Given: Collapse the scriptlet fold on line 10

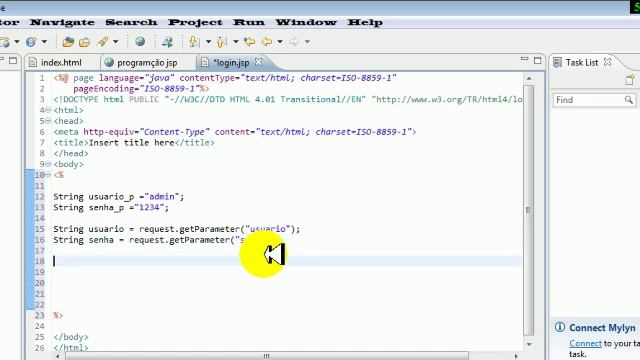Looking at the screenshot, I should coord(48,175).
